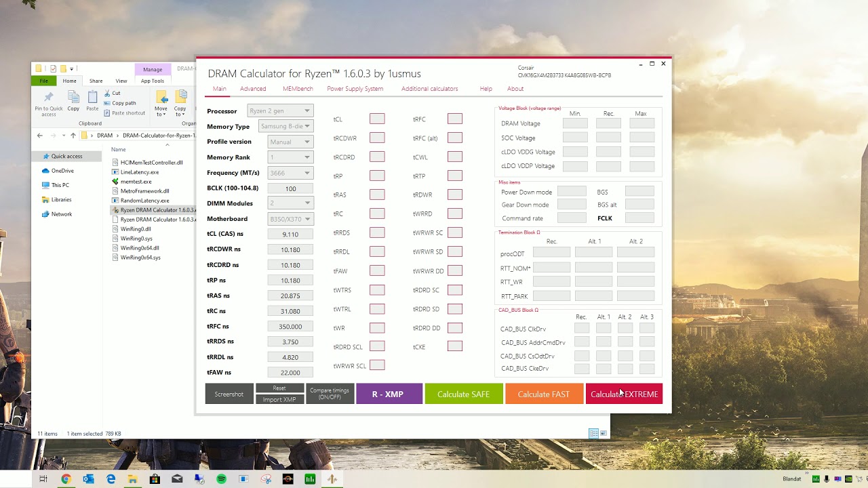The height and width of the screenshot is (488, 868).
Task: Switch Explorer to large icons view
Action: click(604, 434)
